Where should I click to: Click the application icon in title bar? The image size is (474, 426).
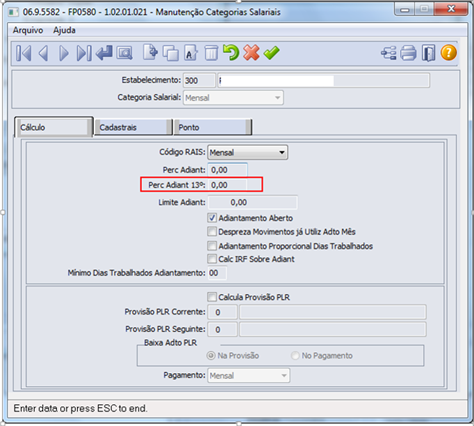point(13,12)
